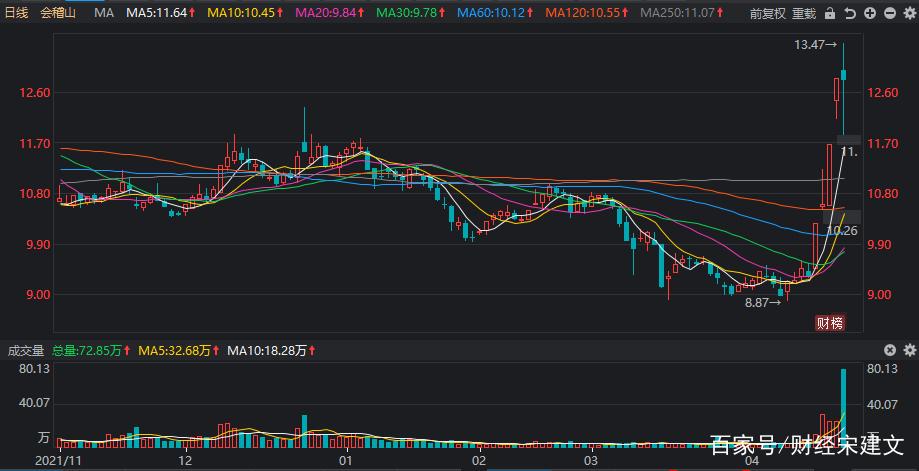Image resolution: width=919 pixels, height=471 pixels.
Task: Open the MA indicator selector
Action: click(103, 13)
